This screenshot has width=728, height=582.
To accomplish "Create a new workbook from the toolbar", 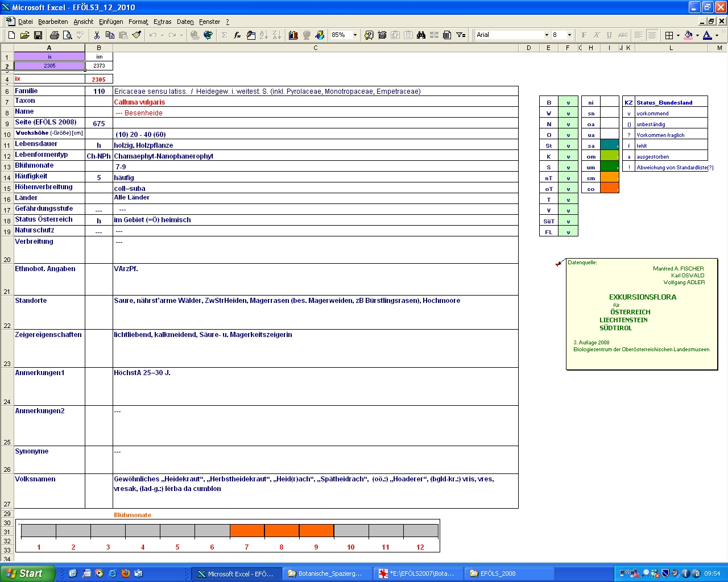I will 11,35.
